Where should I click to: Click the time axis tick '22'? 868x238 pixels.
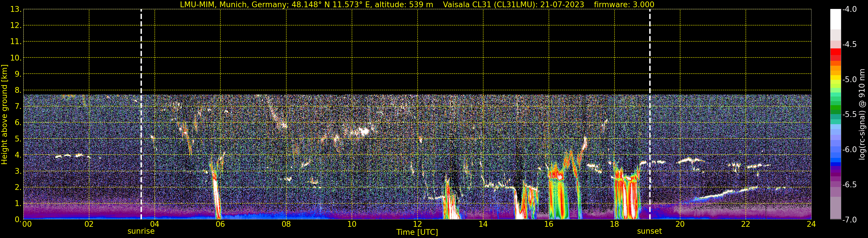[x=746, y=224]
